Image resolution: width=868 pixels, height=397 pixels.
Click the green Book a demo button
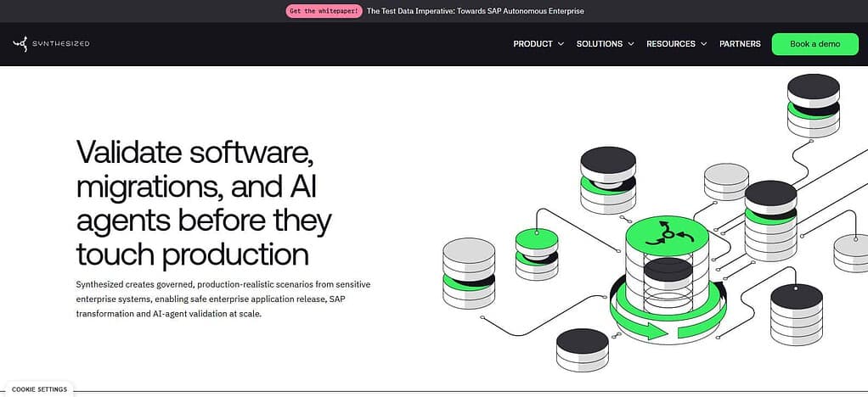coord(814,44)
